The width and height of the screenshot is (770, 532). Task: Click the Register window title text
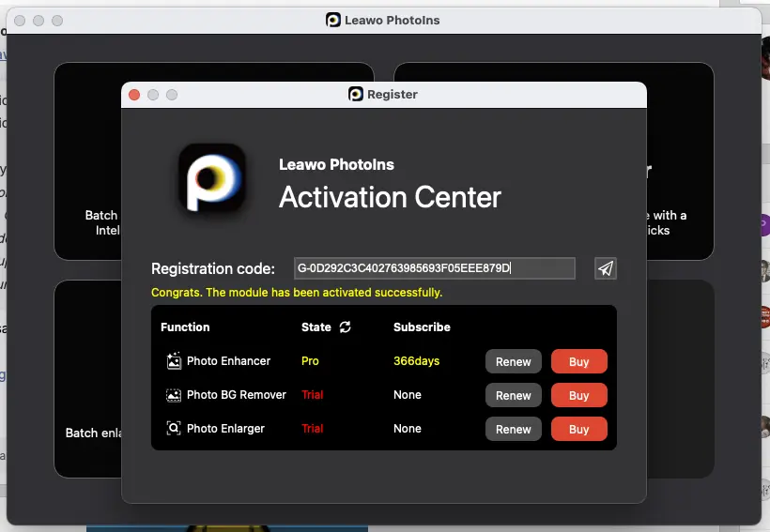(393, 94)
